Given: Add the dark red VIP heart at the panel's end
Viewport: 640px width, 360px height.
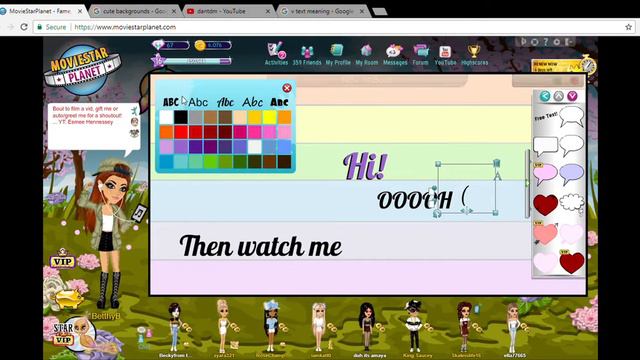Looking at the screenshot, I should (571, 262).
